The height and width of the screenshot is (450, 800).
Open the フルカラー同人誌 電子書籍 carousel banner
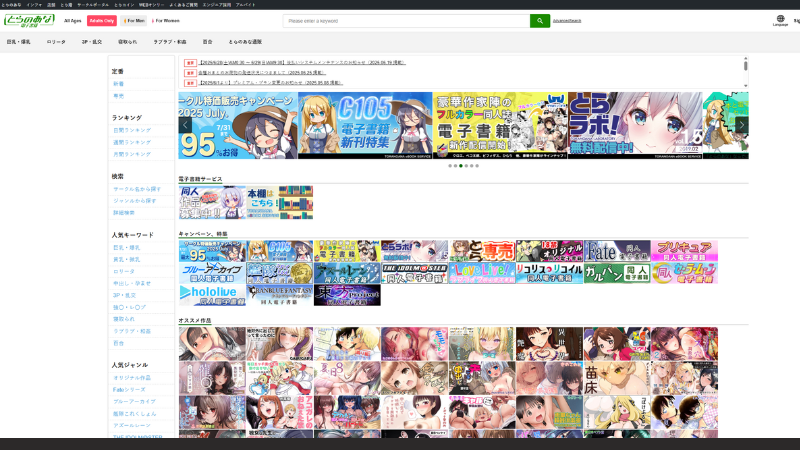tap(500, 126)
